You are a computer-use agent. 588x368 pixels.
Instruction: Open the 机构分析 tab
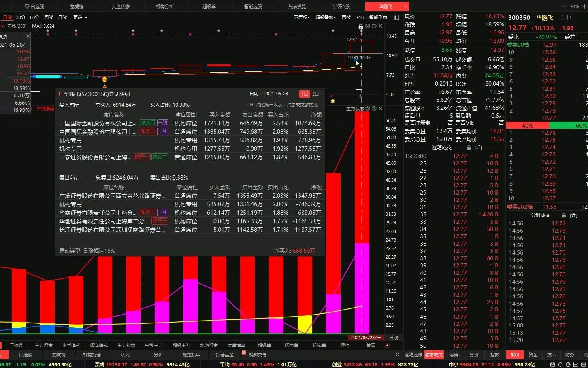[x=164, y=6]
